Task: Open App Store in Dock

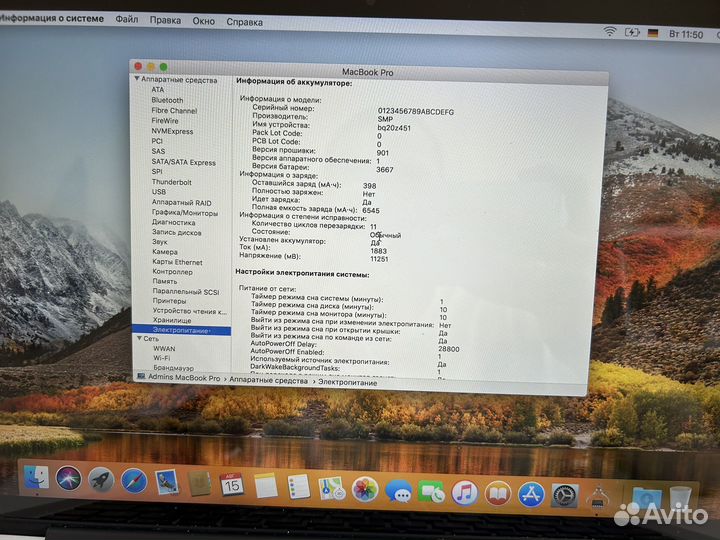Action: click(531, 495)
